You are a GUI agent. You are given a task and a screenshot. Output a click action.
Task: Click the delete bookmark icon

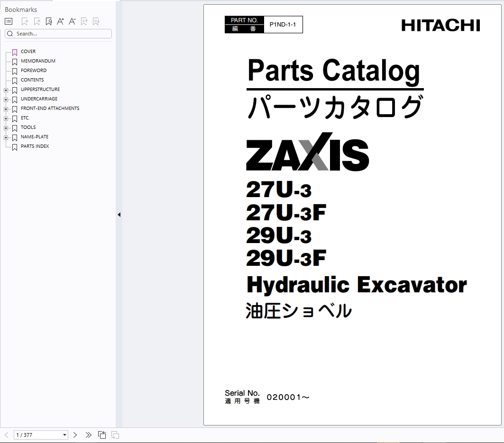point(37,21)
